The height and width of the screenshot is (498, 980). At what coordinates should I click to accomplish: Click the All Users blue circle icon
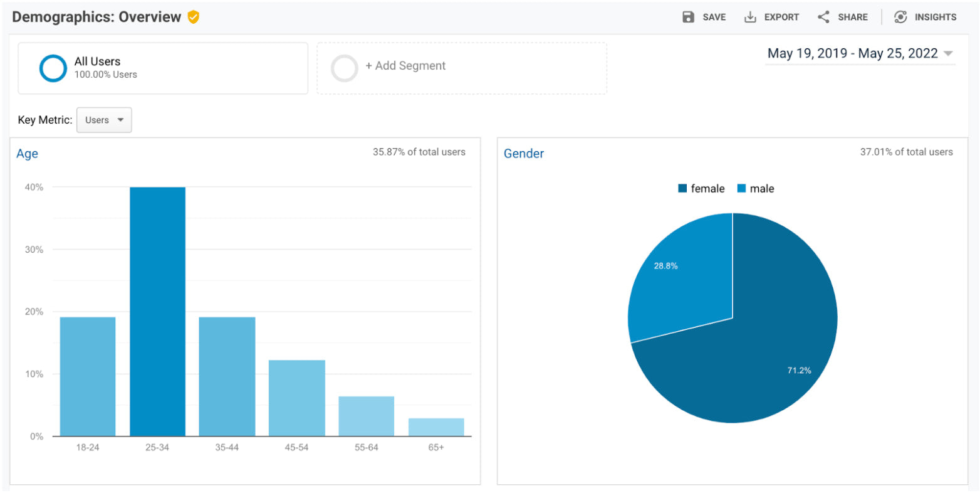[x=53, y=68]
